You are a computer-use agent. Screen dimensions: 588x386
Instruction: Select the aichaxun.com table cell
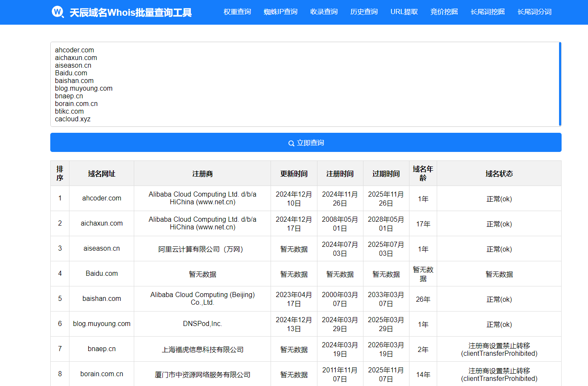tap(101, 223)
